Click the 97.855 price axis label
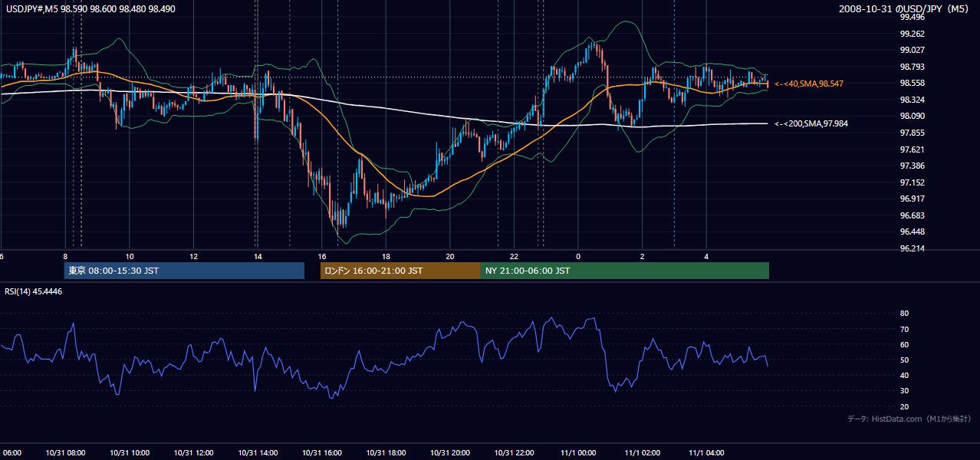 tap(912, 133)
